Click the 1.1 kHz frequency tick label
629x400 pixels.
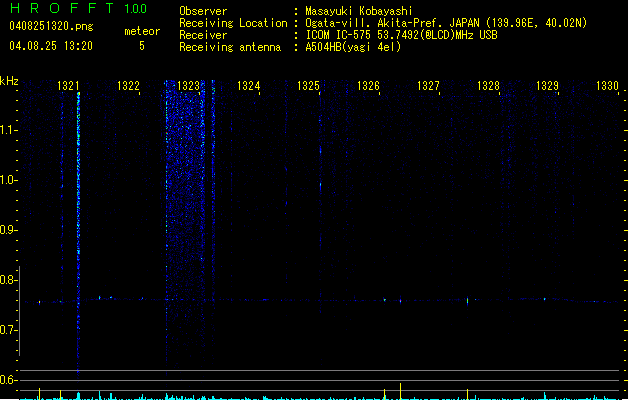point(8,130)
